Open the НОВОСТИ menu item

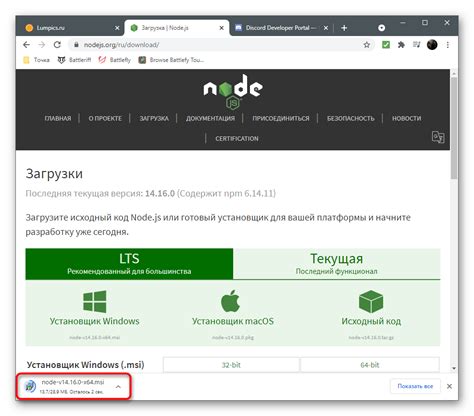click(x=406, y=118)
